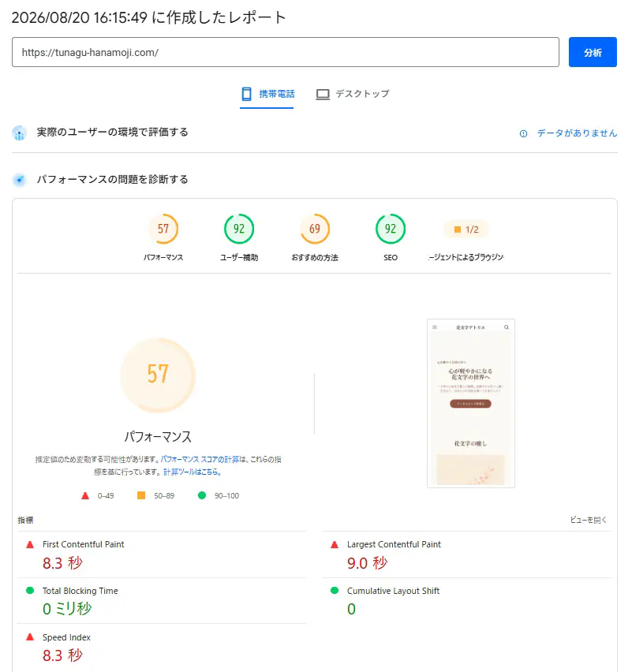Click the Speed Index label

pos(66,637)
